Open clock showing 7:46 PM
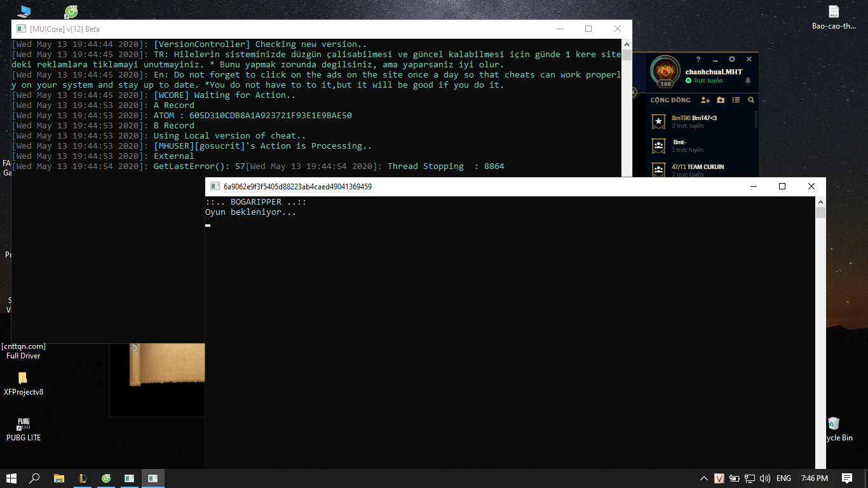Viewport: 868px width, 488px height. (815, 478)
